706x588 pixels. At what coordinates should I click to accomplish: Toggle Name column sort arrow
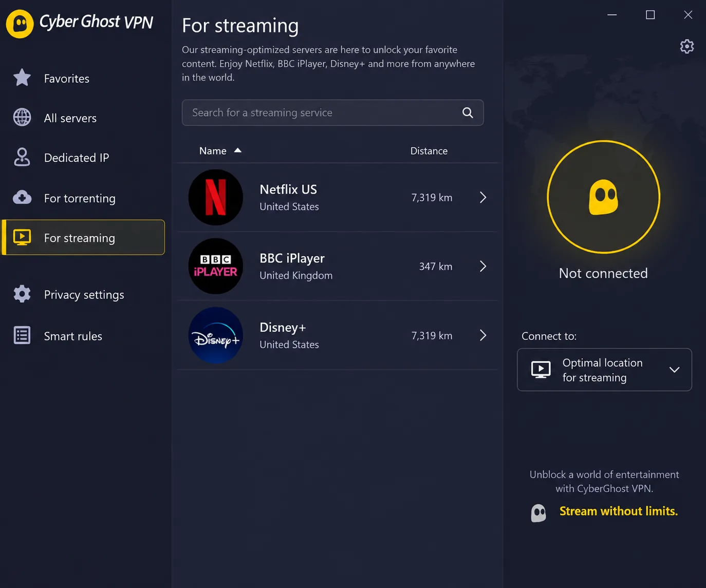(237, 150)
